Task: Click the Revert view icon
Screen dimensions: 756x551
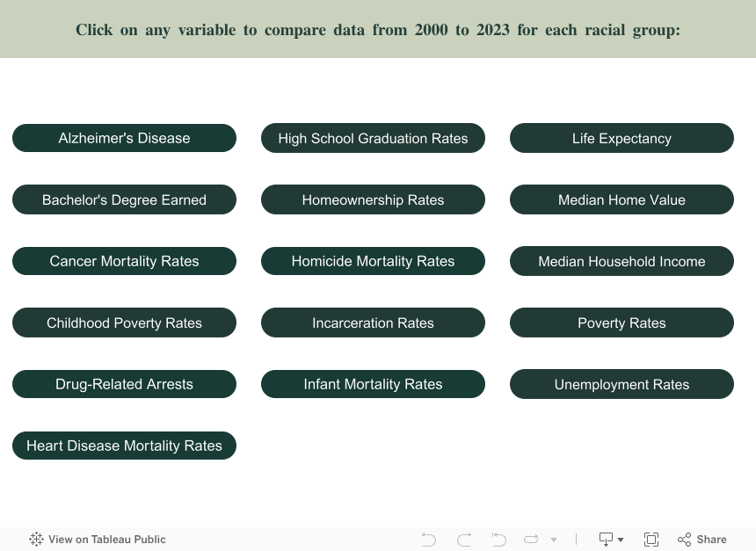Action: (498, 540)
